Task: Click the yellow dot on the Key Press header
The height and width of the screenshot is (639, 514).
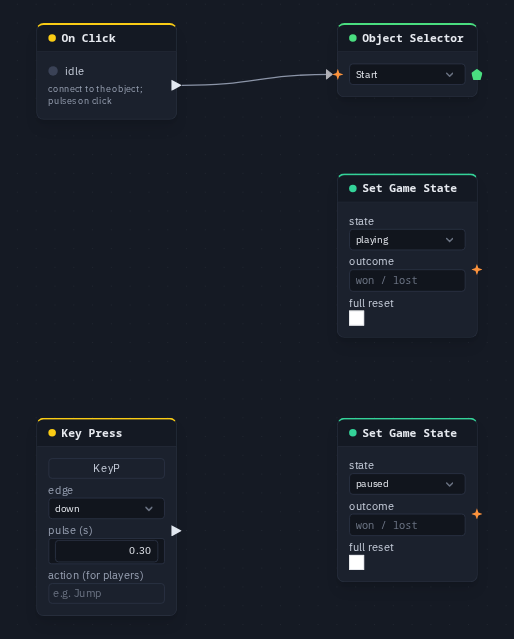Action: coord(52,433)
